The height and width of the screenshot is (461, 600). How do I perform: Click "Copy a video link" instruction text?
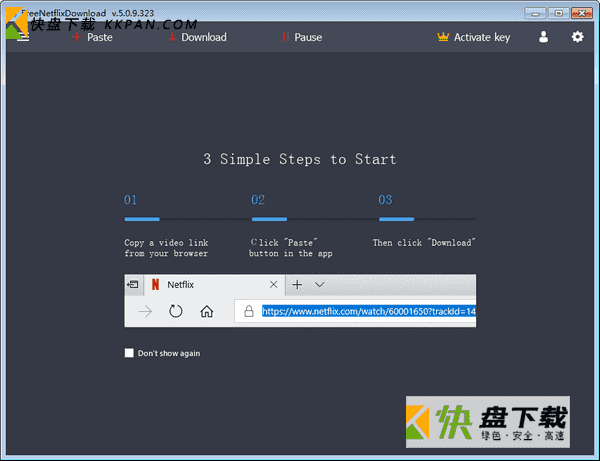coord(166,248)
